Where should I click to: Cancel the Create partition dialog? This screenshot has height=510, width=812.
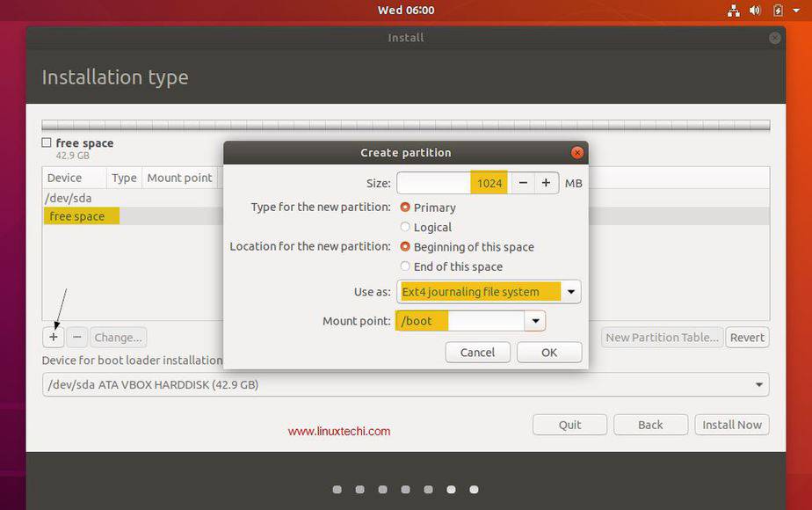tap(477, 352)
